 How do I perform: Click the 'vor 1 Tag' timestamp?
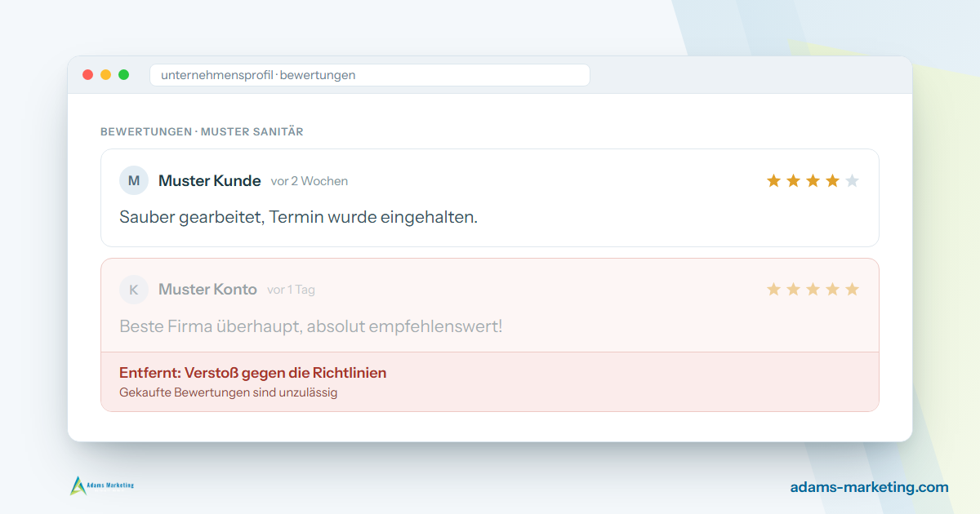[x=291, y=290]
